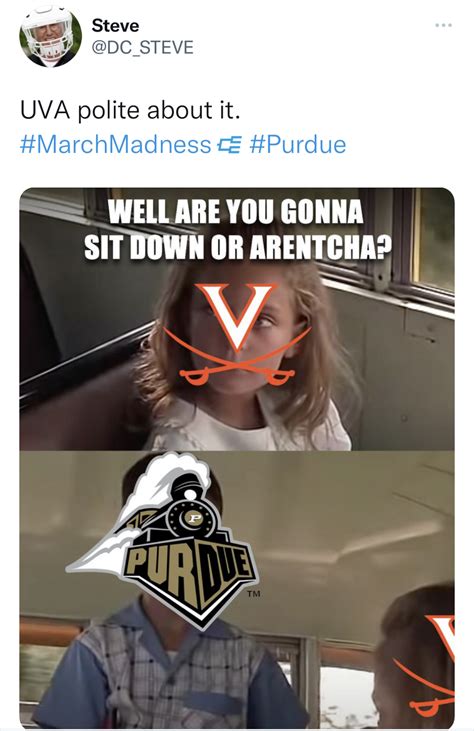Image resolution: width=474 pixels, height=731 pixels.
Task: Open the top meme panel with the girl
Action: [237, 319]
